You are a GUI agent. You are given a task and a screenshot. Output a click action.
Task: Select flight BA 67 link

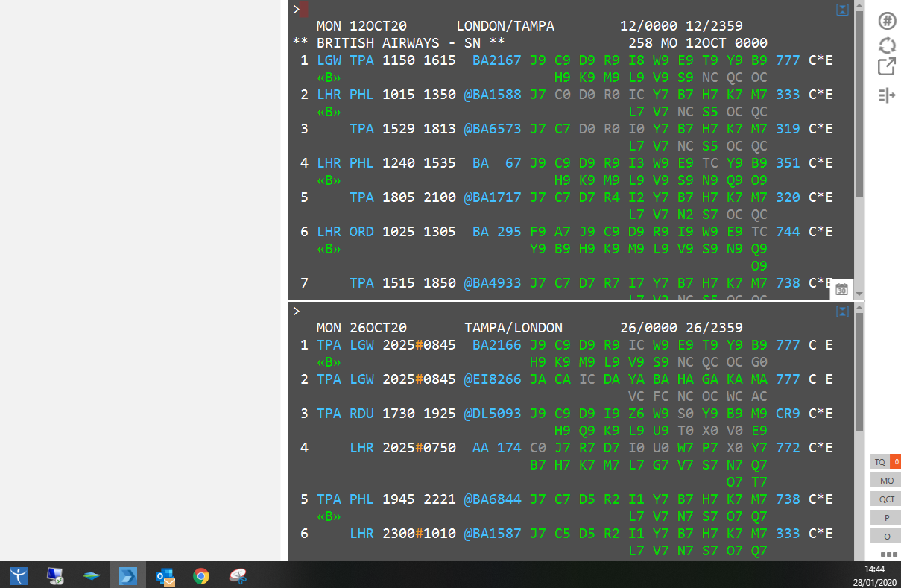pyautogui.click(x=497, y=163)
